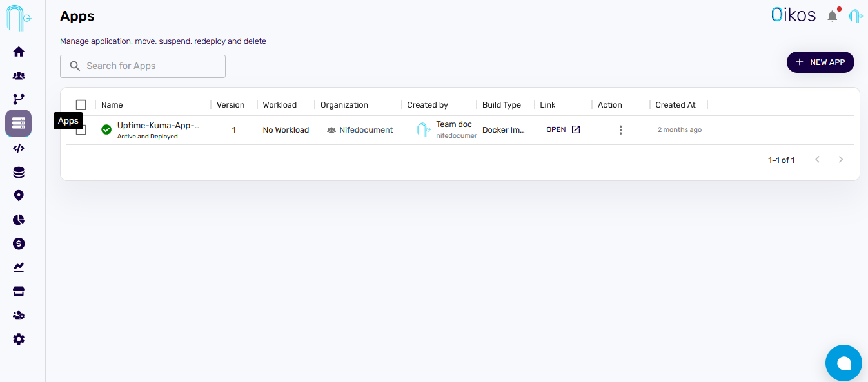Select the Database icon in the sidebar
Screen dimensions: 868x382
coord(18,171)
